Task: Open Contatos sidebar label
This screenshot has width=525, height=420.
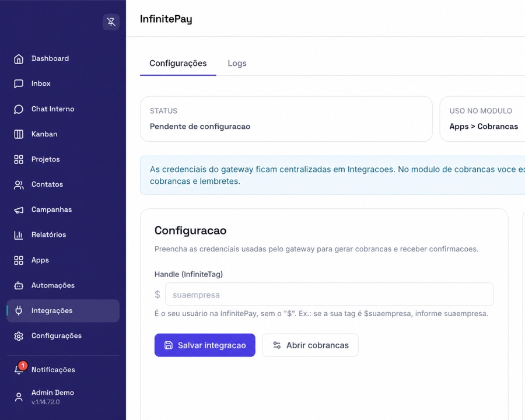Action: click(47, 184)
